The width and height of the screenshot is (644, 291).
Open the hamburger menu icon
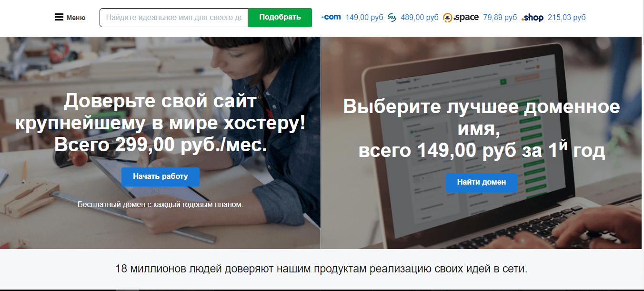(59, 18)
